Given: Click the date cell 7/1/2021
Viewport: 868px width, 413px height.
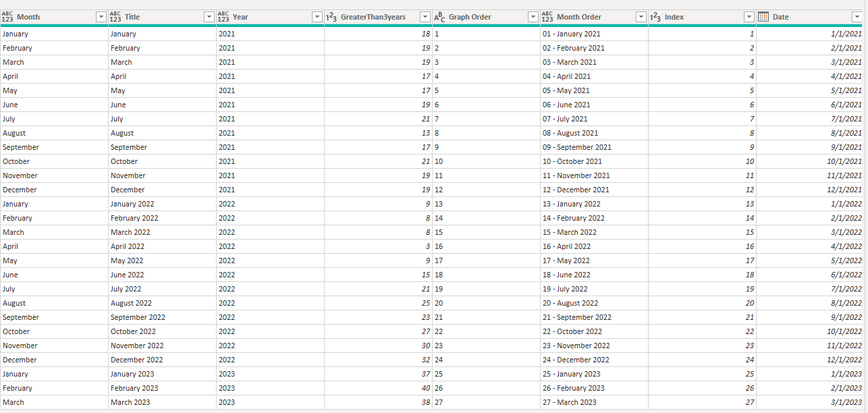Looking at the screenshot, I should pos(810,119).
